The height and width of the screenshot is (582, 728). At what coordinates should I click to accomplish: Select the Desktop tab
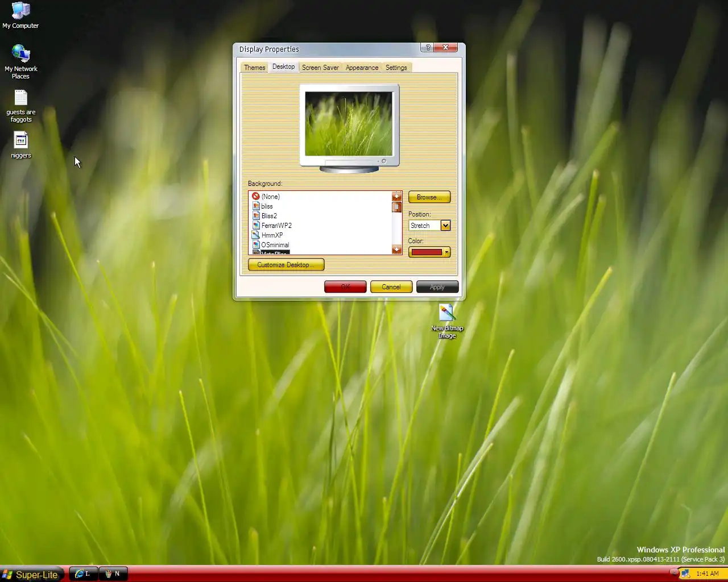[283, 66]
